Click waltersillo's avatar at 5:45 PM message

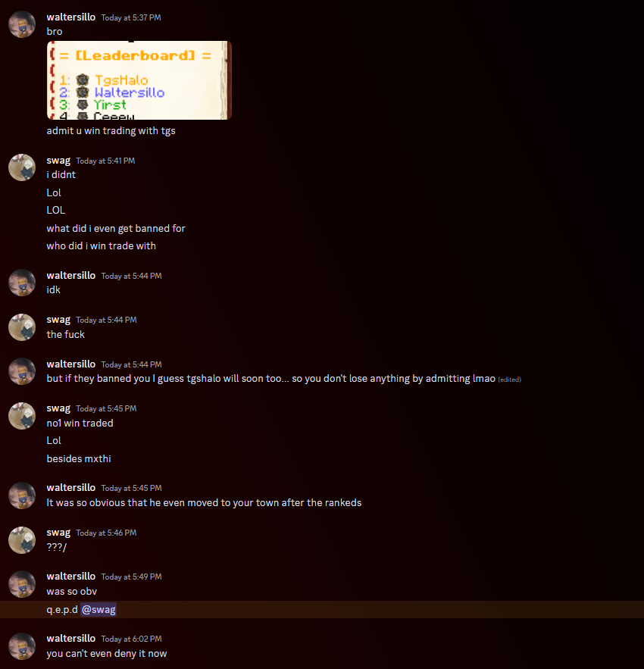(22, 495)
